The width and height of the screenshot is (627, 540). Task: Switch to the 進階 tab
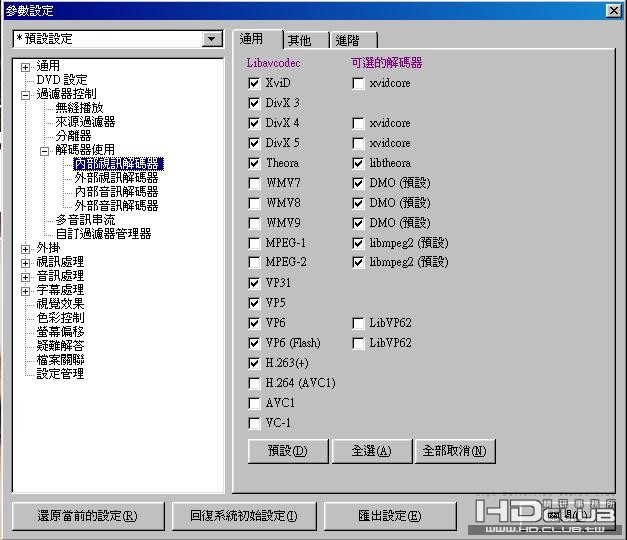coord(353,40)
